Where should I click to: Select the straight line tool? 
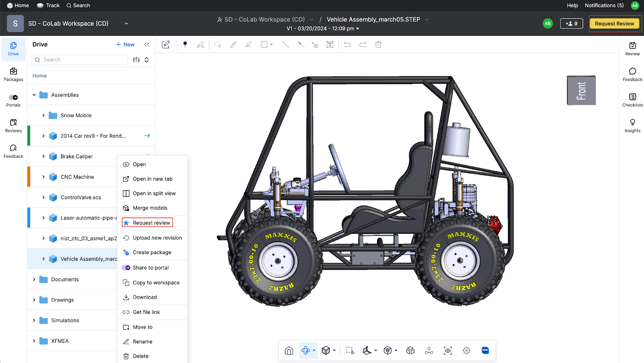pyautogui.click(x=285, y=44)
